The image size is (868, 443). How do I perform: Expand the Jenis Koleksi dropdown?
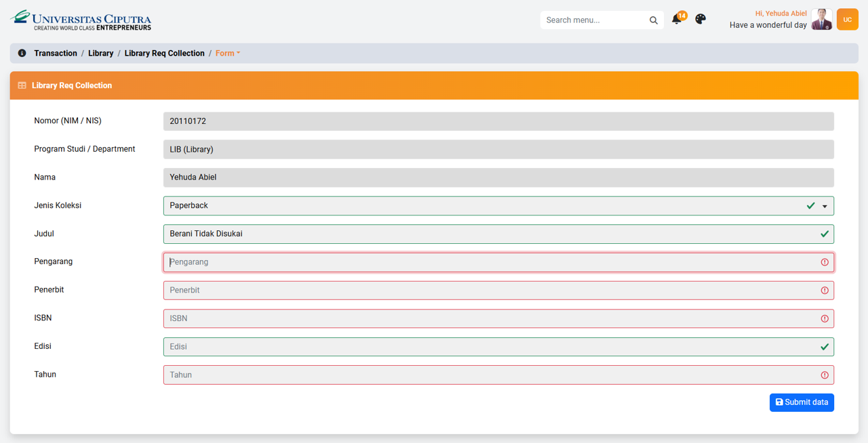(825, 206)
